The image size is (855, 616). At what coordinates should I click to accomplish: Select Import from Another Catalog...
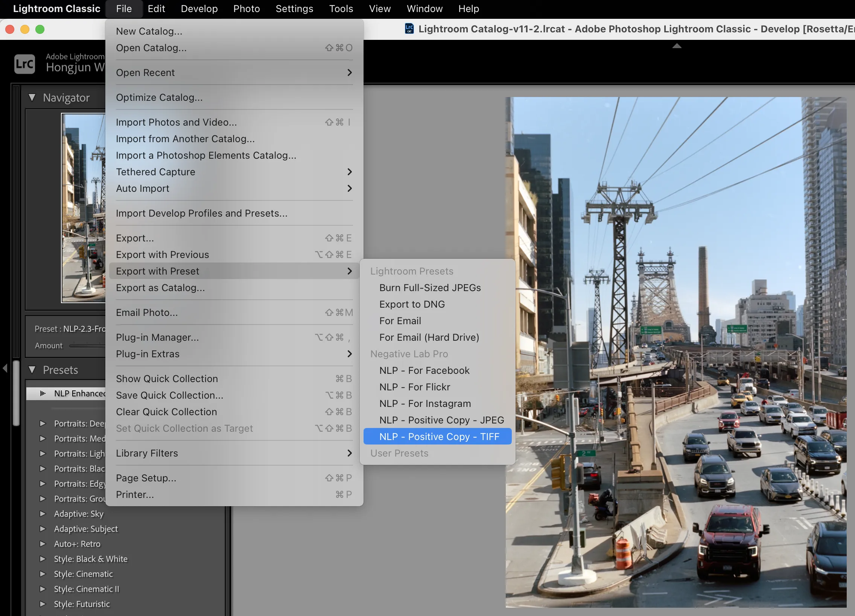point(234,139)
